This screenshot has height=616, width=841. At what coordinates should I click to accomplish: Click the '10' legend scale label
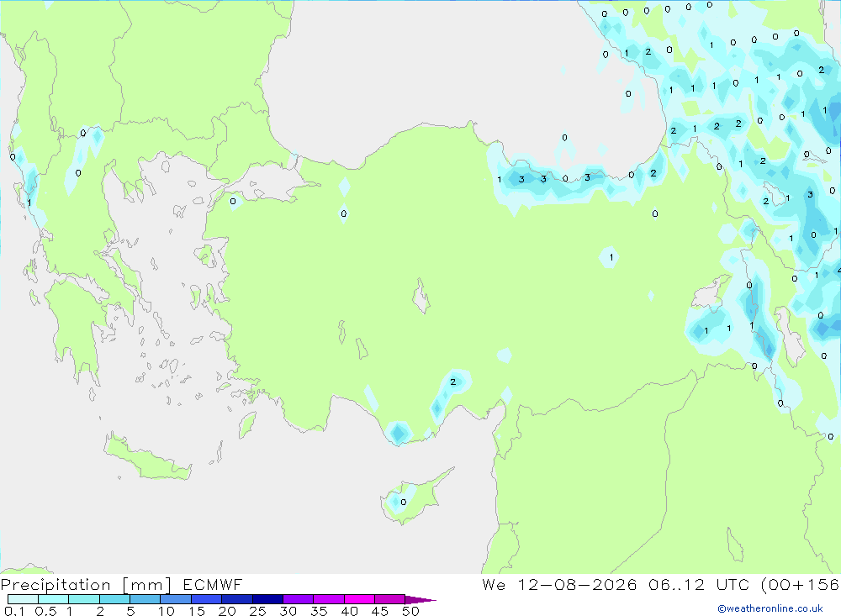point(167,611)
